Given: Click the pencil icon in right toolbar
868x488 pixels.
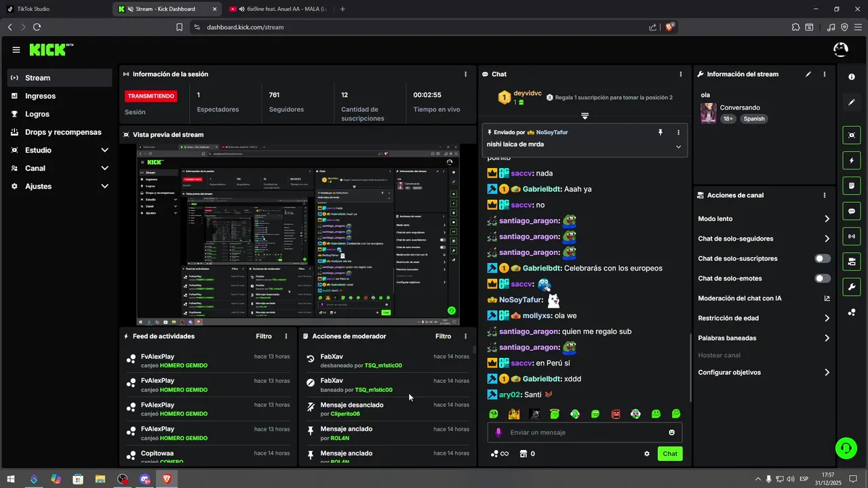Looking at the screenshot, I should tap(852, 102).
